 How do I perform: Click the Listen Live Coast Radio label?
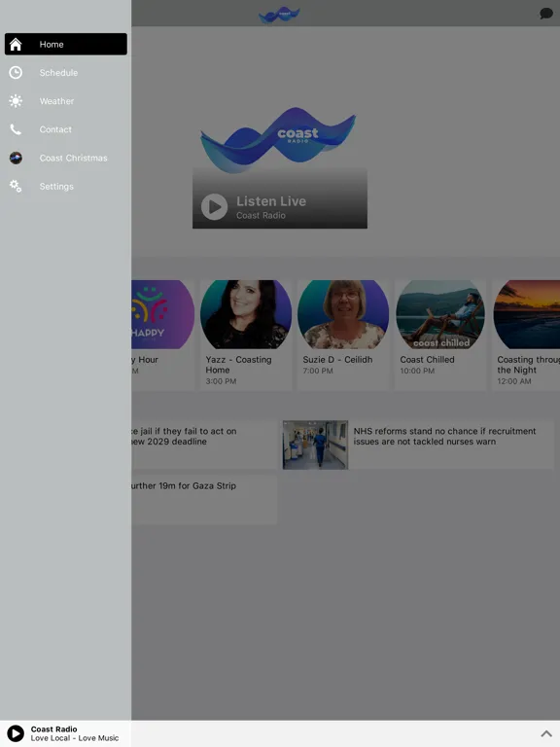pos(271,207)
